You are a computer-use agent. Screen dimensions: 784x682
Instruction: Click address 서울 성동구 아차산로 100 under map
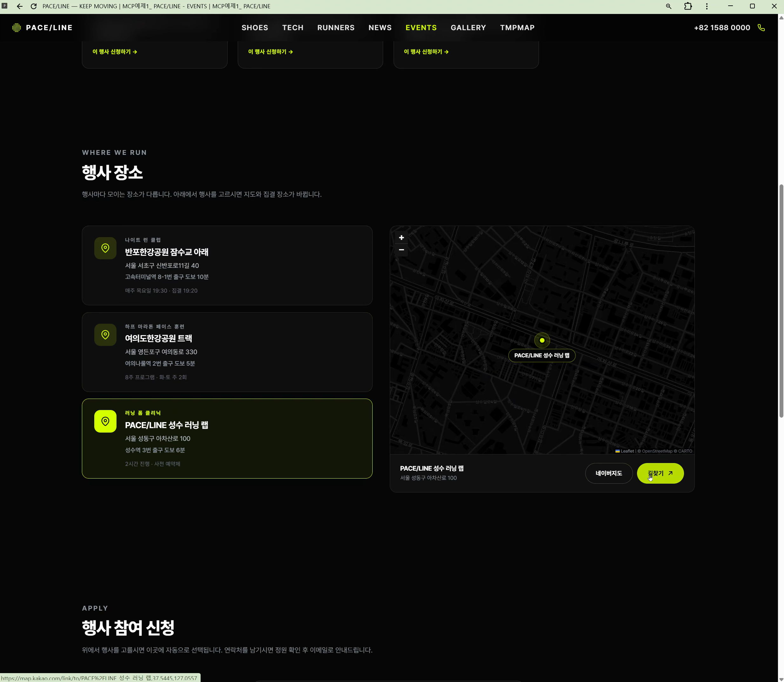coord(428,478)
